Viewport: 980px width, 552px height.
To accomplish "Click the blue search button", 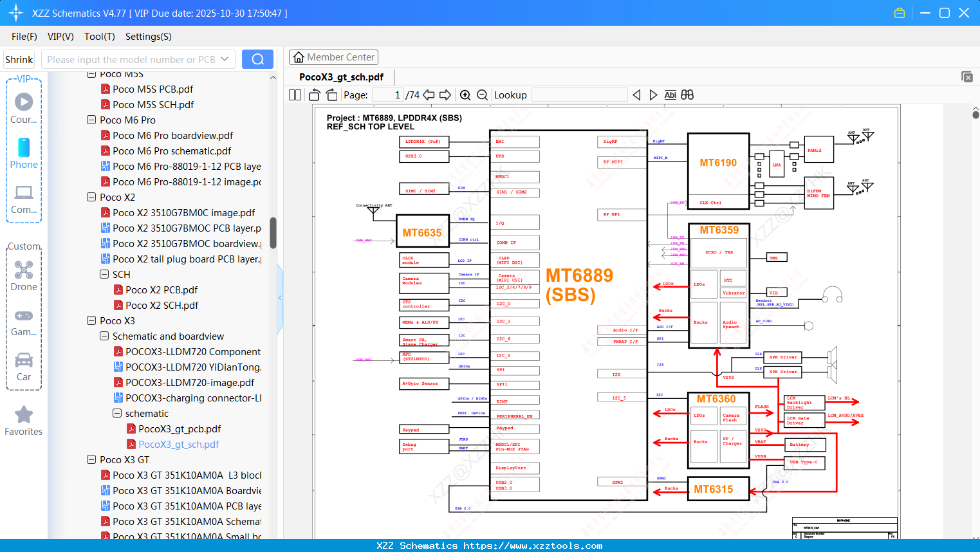I will click(257, 59).
